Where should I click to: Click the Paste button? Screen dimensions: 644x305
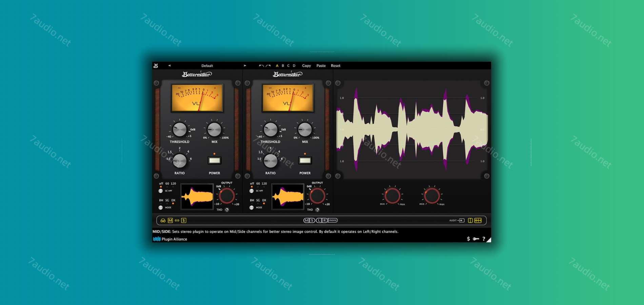[x=321, y=66]
